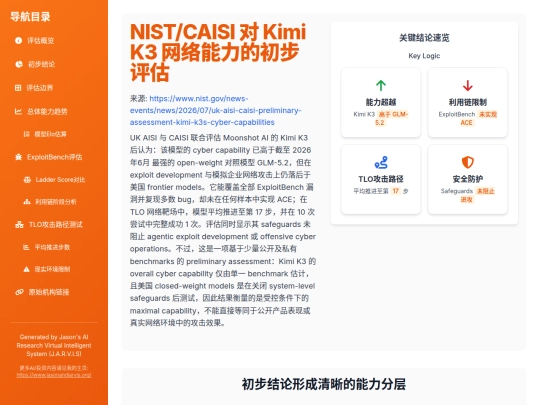The height and width of the screenshot is (405, 540).
Task: Click the red down arrow on 利用链限制 card
Action: (468, 85)
